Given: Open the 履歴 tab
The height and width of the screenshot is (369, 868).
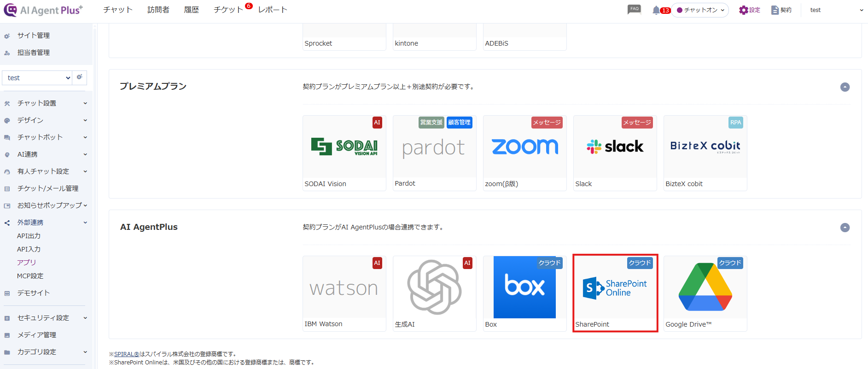Looking at the screenshot, I should [192, 10].
